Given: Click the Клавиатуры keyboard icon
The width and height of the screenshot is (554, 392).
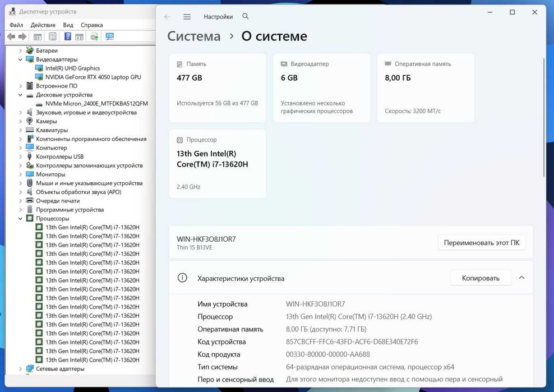Looking at the screenshot, I should (30, 130).
